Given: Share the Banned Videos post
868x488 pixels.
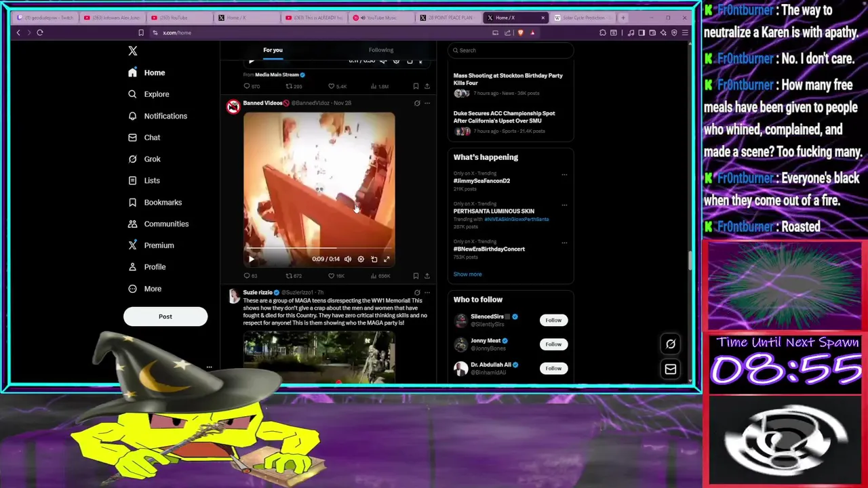Looking at the screenshot, I should pos(427,276).
